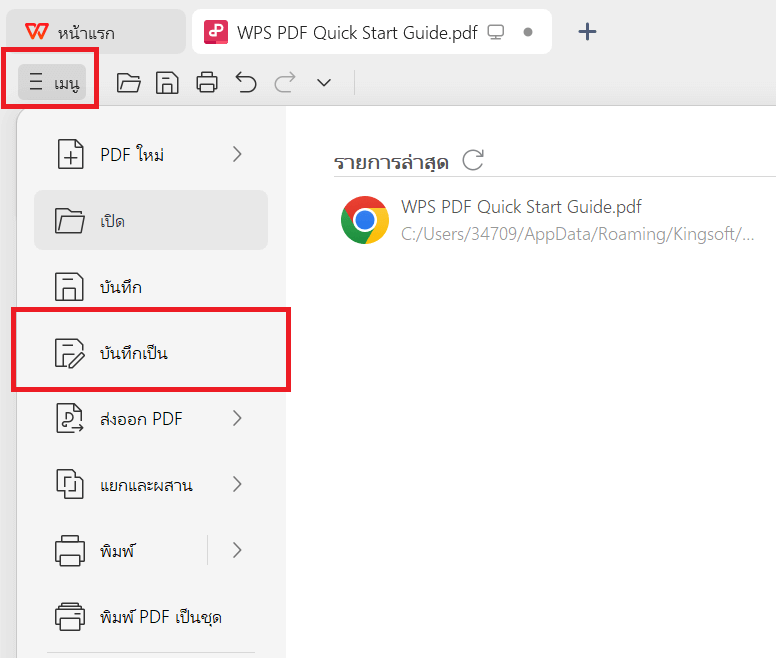Expand the แยกและผสาน submenu arrow
This screenshot has height=658, width=776.
tap(237, 484)
